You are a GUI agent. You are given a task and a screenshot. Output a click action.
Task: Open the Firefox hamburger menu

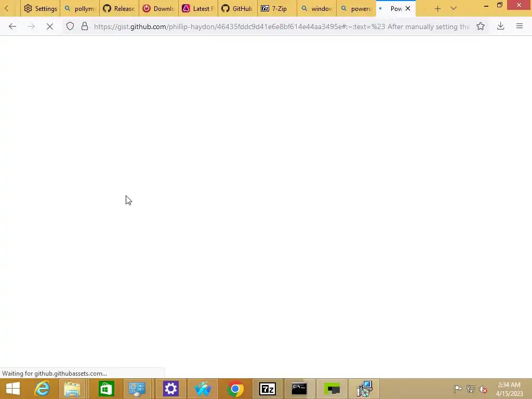(519, 26)
